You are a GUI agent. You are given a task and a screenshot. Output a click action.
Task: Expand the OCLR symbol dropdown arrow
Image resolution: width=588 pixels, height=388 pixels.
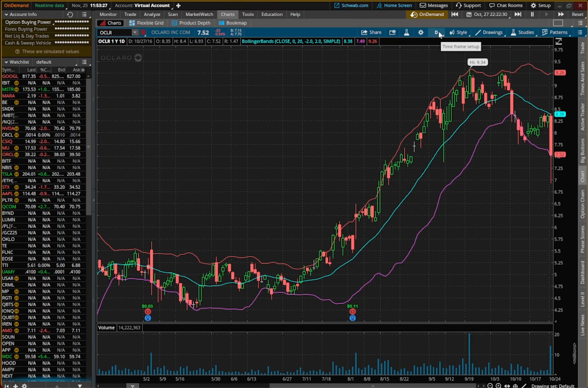(x=135, y=32)
